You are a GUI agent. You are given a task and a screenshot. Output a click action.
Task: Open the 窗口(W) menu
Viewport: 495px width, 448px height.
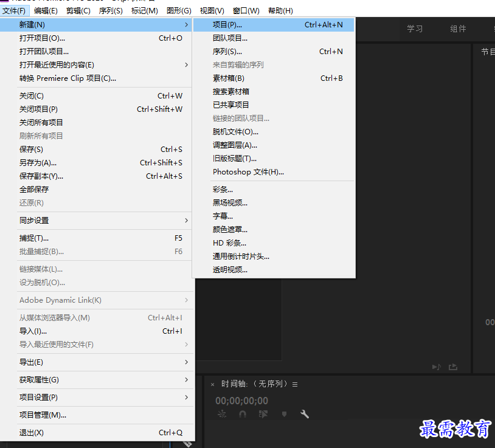click(x=246, y=11)
